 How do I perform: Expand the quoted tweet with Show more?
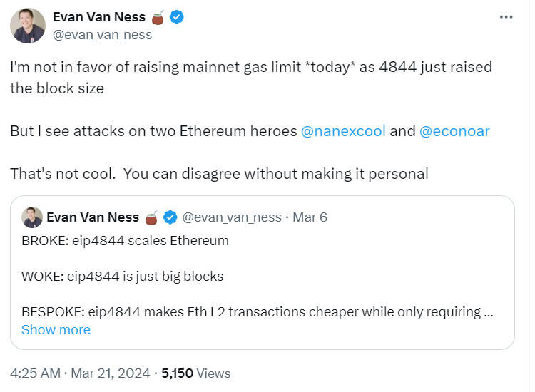[56, 330]
